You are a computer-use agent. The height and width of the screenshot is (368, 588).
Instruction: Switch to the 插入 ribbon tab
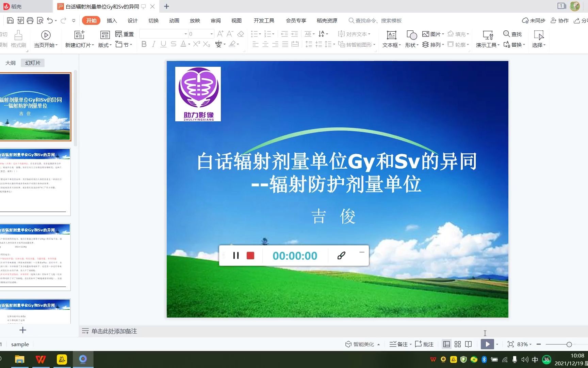click(112, 20)
